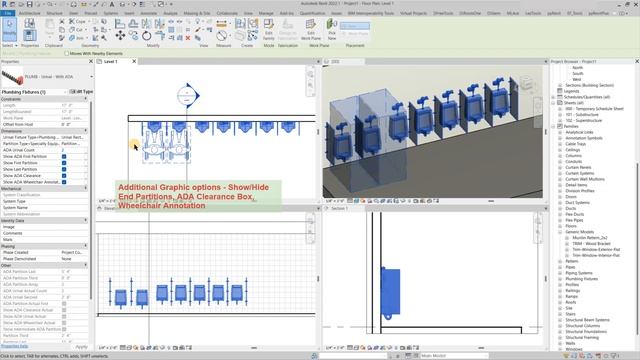
Task: Collapse the Sheets (all) node in browser
Action: (x=554, y=103)
